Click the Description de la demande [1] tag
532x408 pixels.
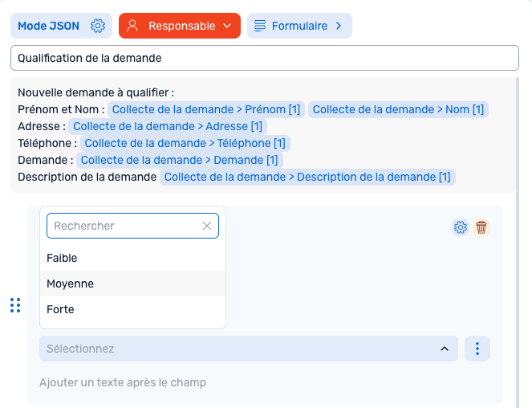click(307, 177)
